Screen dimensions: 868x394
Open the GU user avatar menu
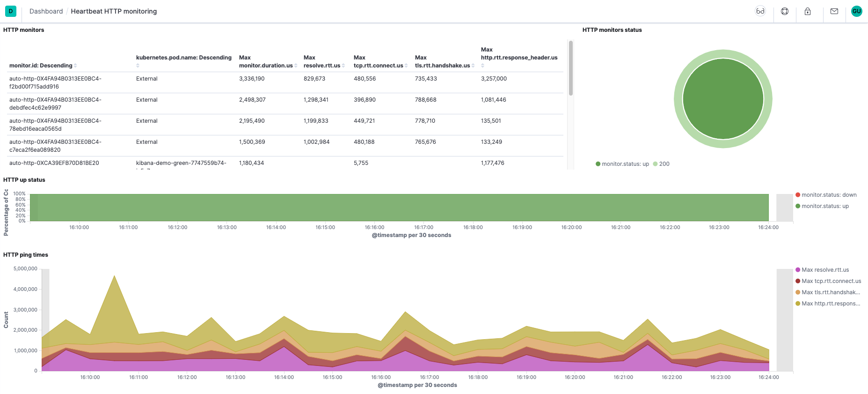[x=856, y=11]
